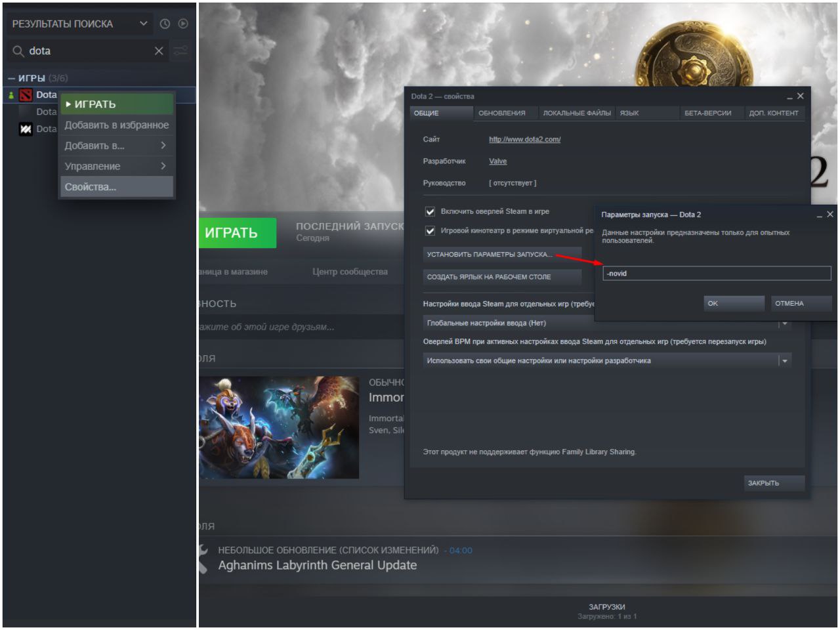The image size is (840, 630).
Task: Focus the -novid launch options field
Action: tap(717, 274)
